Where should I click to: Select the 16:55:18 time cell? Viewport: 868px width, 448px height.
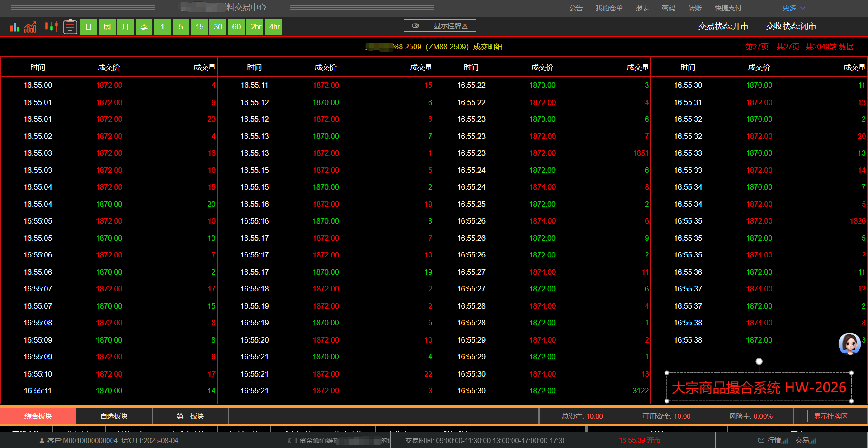[x=255, y=289]
